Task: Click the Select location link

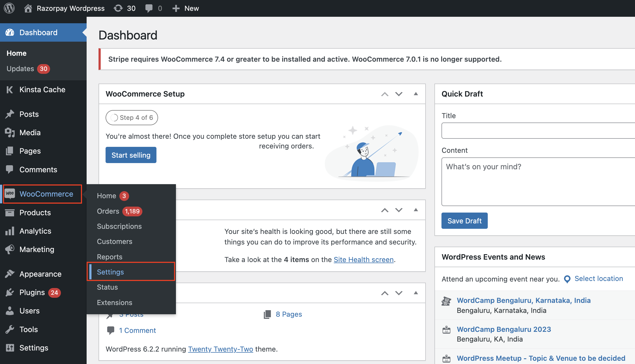Action: pyautogui.click(x=599, y=279)
